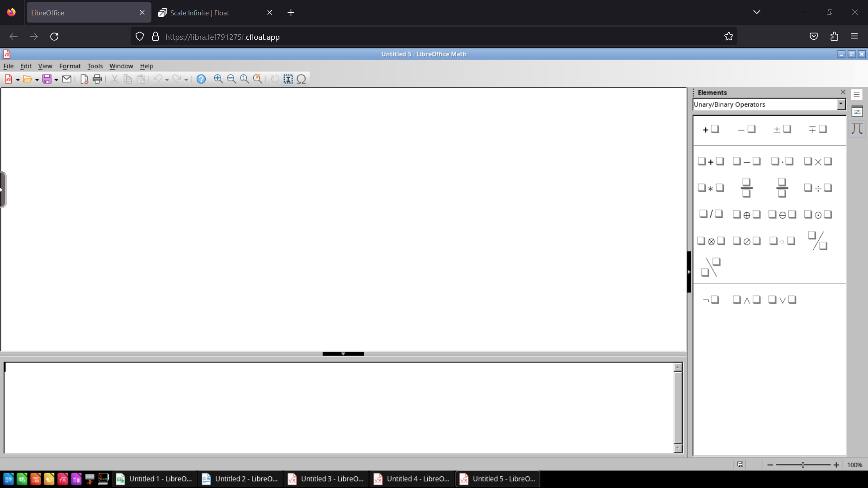Set the zoom to 100% with the magnifier icon

coord(245,79)
